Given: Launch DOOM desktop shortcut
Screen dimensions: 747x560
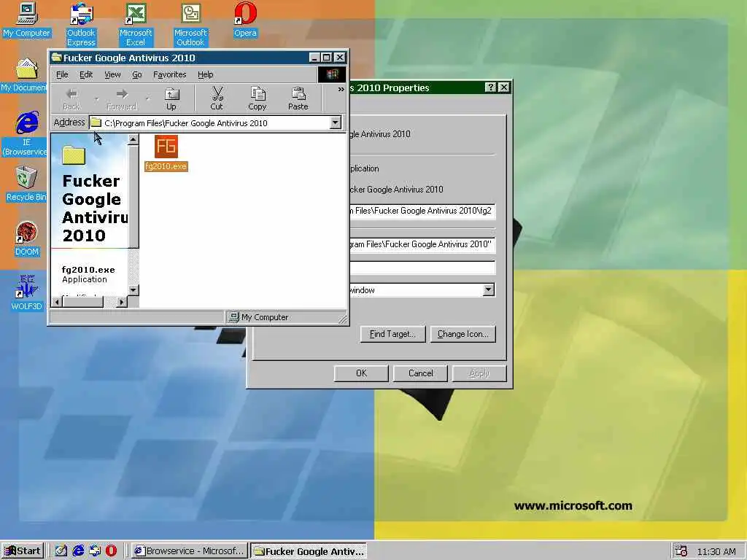Looking at the screenshot, I should [x=27, y=239].
